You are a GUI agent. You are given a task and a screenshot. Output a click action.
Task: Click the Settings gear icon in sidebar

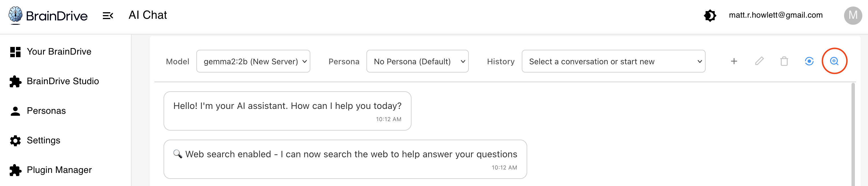click(x=15, y=140)
